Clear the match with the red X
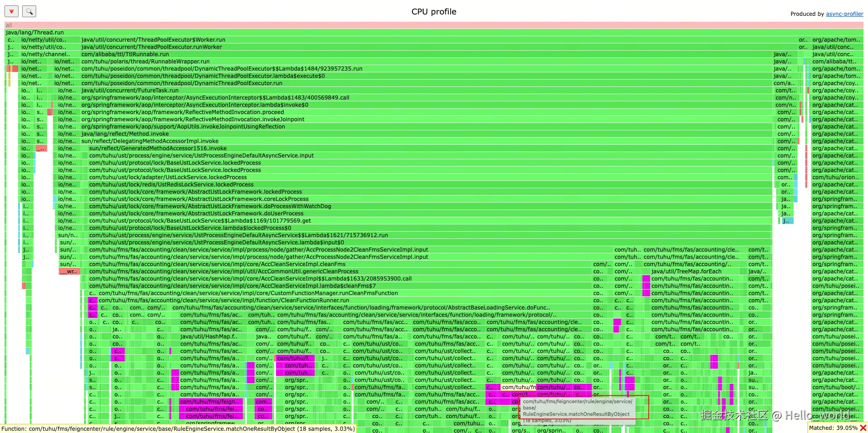Image resolution: width=868 pixels, height=433 pixels. click(x=863, y=428)
